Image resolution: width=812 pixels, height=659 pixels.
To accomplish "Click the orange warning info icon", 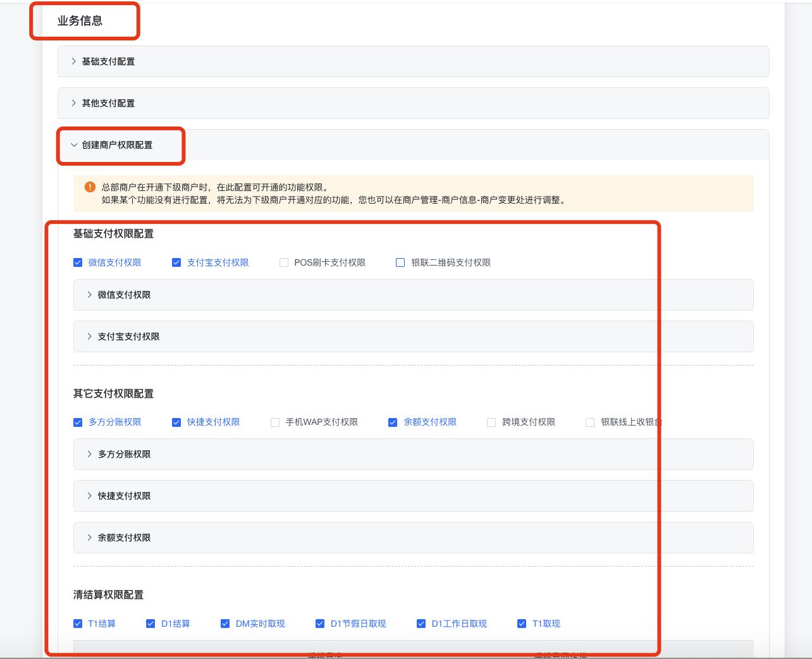I will point(90,187).
